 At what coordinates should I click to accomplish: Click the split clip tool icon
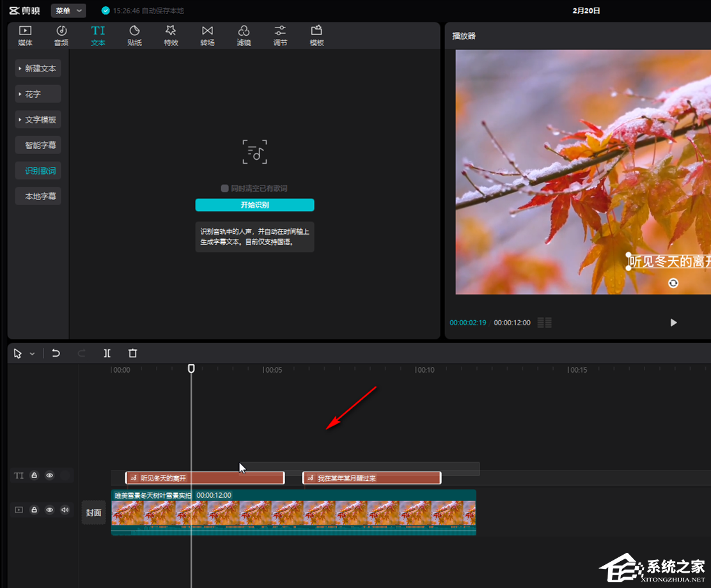[107, 353]
